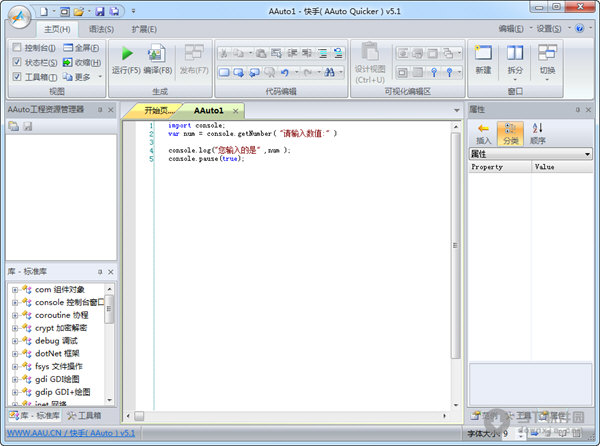Pin the 库 - 标准库 panel
Screen dimensions: 600x446
100,272
